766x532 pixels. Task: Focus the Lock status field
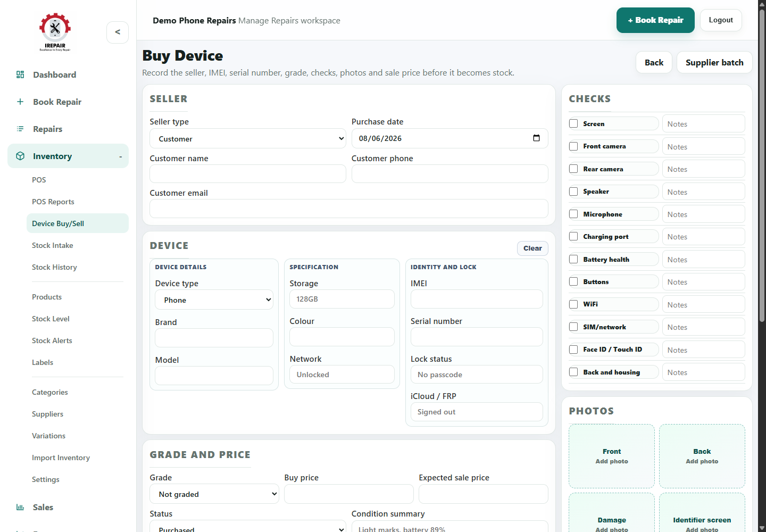tap(477, 375)
